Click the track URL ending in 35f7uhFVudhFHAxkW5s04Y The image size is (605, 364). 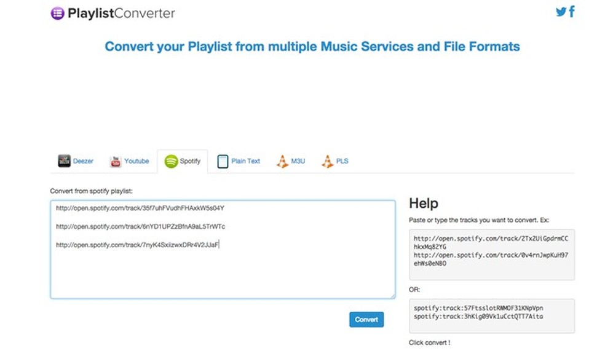(x=140, y=208)
